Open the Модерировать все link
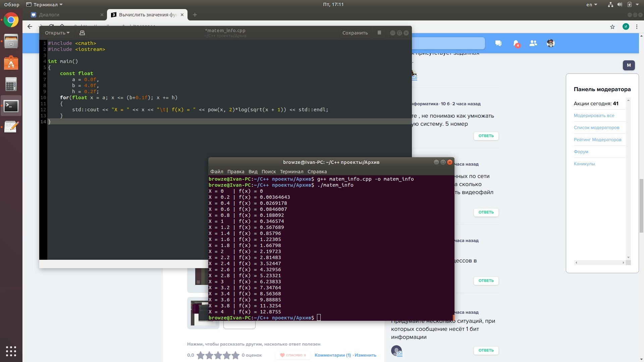Viewport: 644px width, 362px height. 594,116
